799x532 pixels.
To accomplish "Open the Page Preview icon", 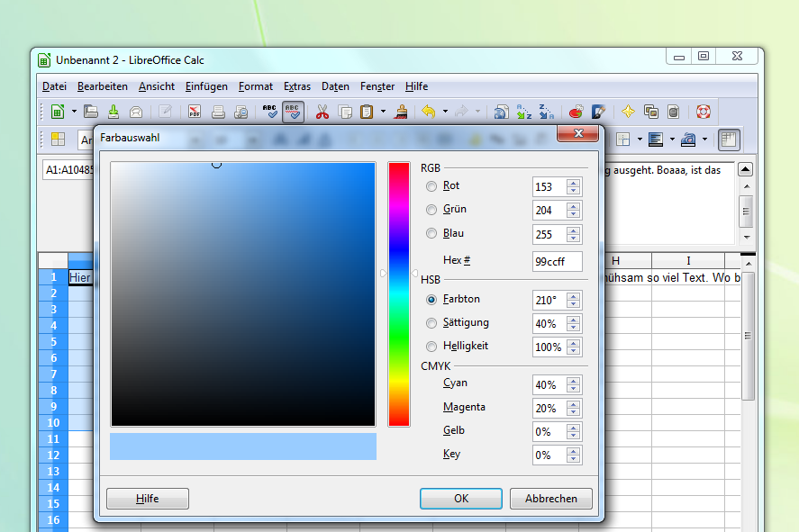I will point(241,112).
